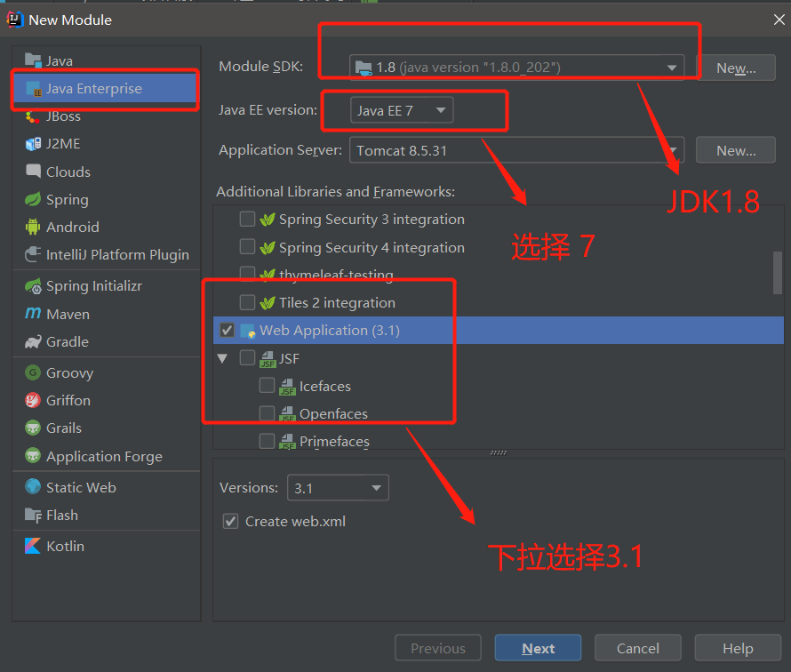The width and height of the screenshot is (791, 672).
Task: Click the Java Enterprise module icon
Action: pos(33,89)
